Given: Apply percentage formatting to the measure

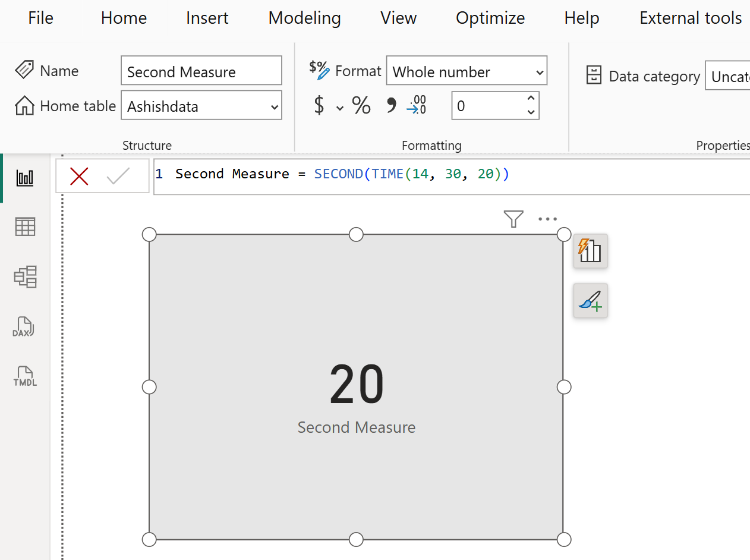Looking at the screenshot, I should pyautogui.click(x=361, y=105).
